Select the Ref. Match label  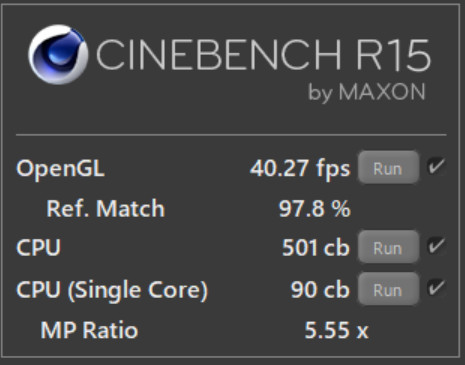pyautogui.click(x=105, y=209)
